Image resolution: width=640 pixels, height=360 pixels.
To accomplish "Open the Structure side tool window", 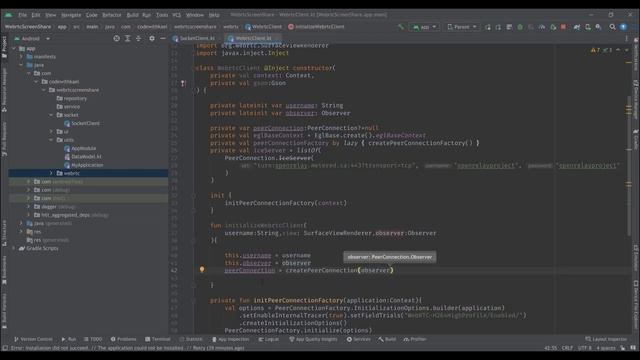I will point(4,233).
